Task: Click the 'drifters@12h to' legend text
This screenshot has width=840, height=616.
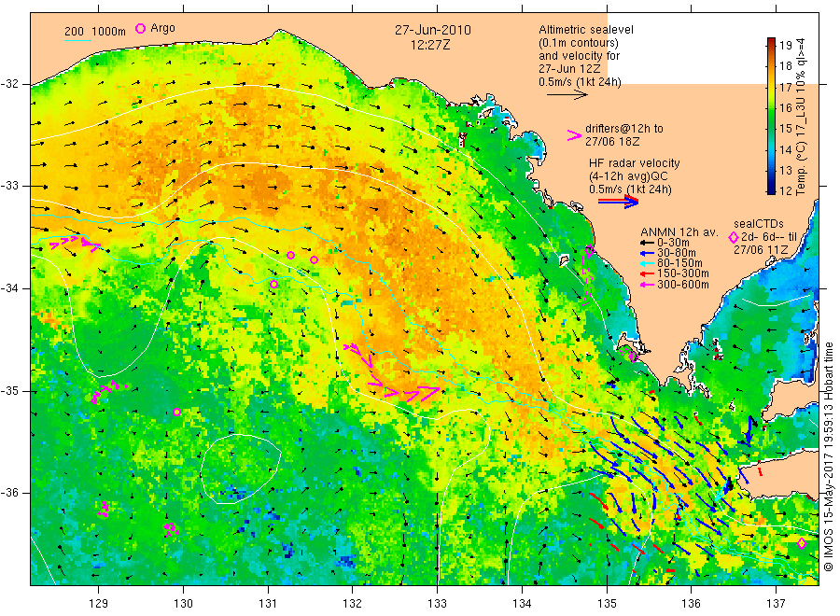Action: pos(624,129)
